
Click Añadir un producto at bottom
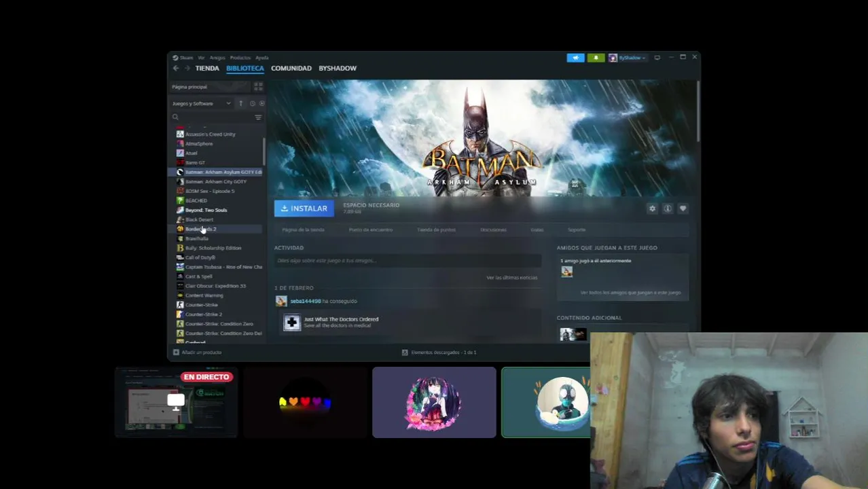(x=197, y=352)
